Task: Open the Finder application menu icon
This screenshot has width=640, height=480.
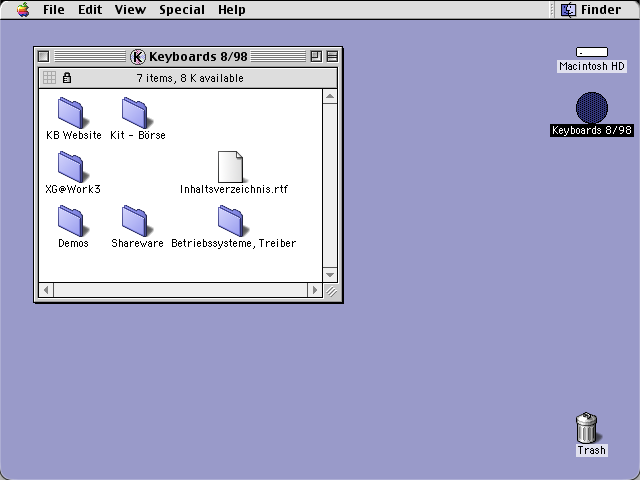Action: click(x=568, y=9)
